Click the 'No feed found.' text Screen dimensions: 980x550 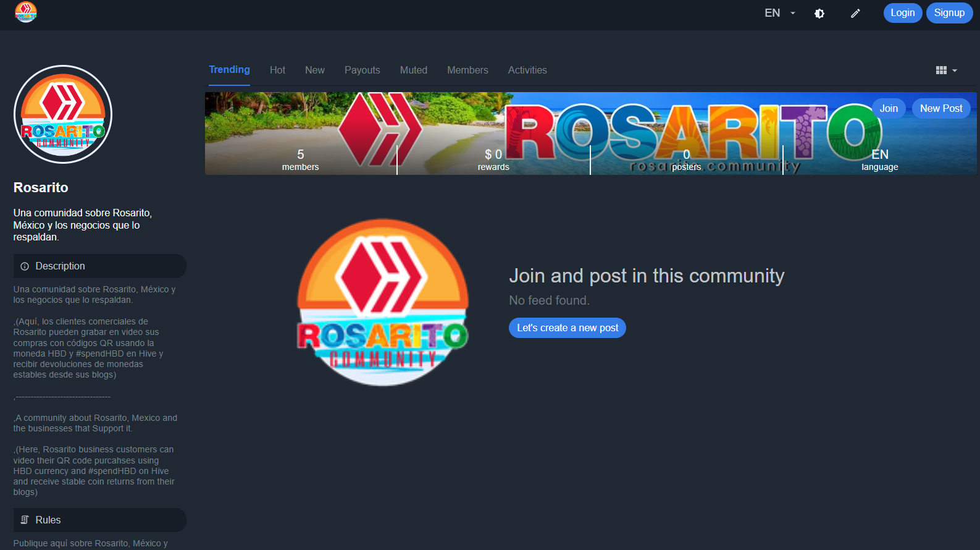point(549,301)
